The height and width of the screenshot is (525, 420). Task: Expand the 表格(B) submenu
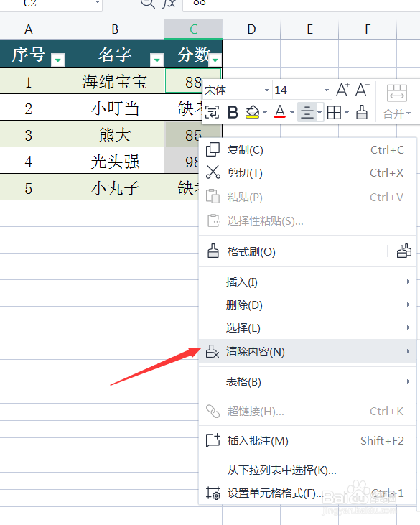(307, 381)
